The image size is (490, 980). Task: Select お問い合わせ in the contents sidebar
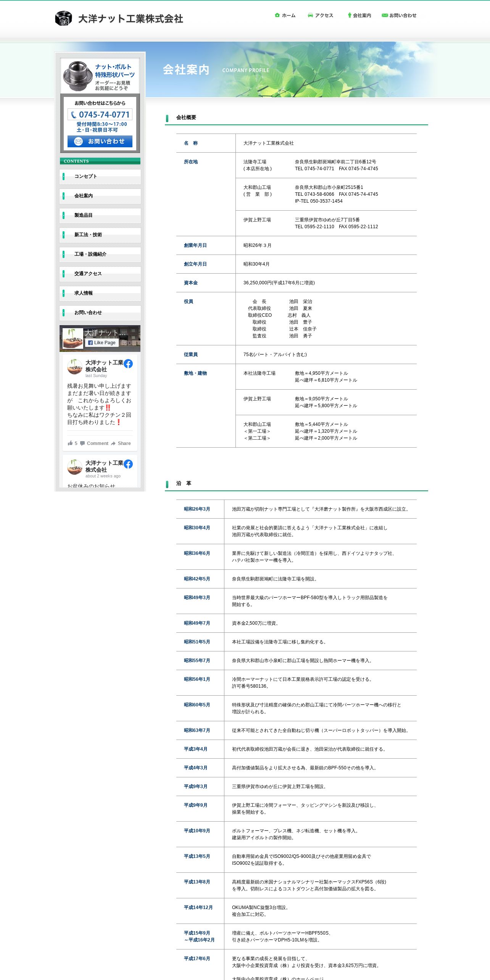point(100,313)
